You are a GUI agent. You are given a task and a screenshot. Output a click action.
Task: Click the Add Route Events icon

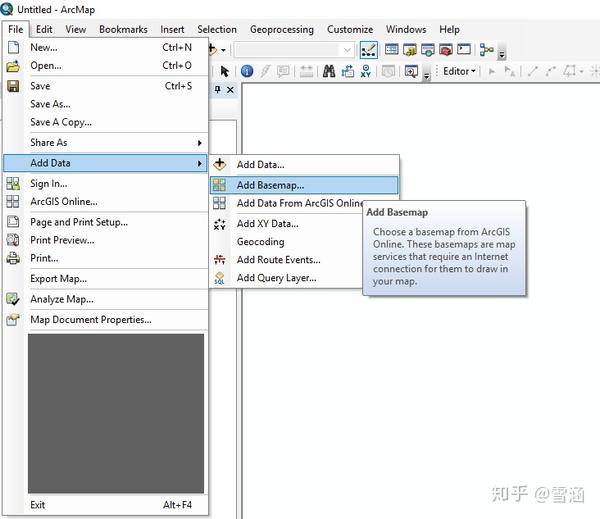pyautogui.click(x=220, y=260)
